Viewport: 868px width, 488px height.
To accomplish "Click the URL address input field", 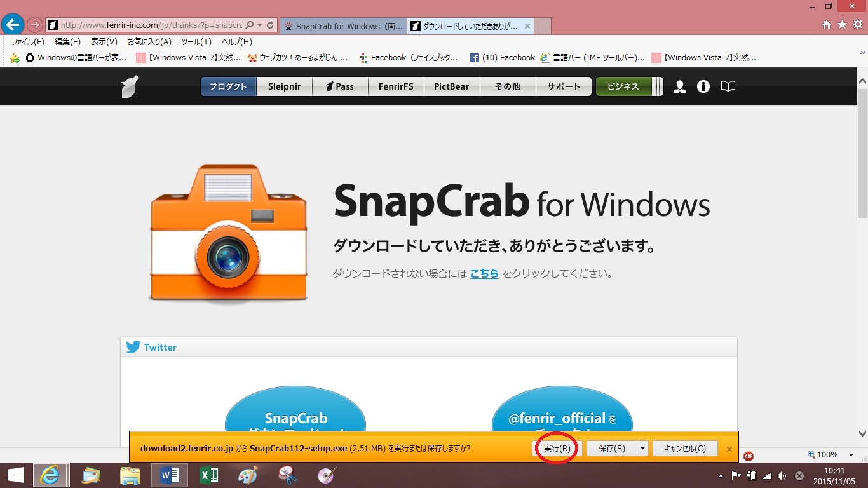I will [x=151, y=25].
